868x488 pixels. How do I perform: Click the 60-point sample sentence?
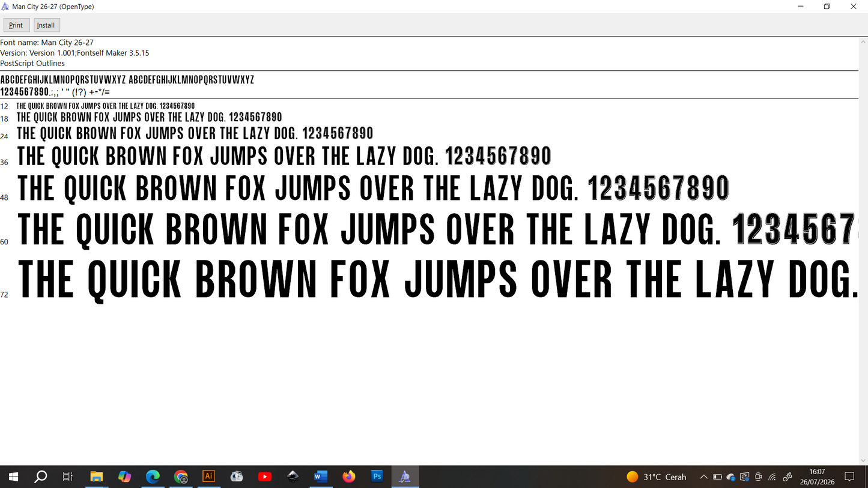tap(438, 229)
